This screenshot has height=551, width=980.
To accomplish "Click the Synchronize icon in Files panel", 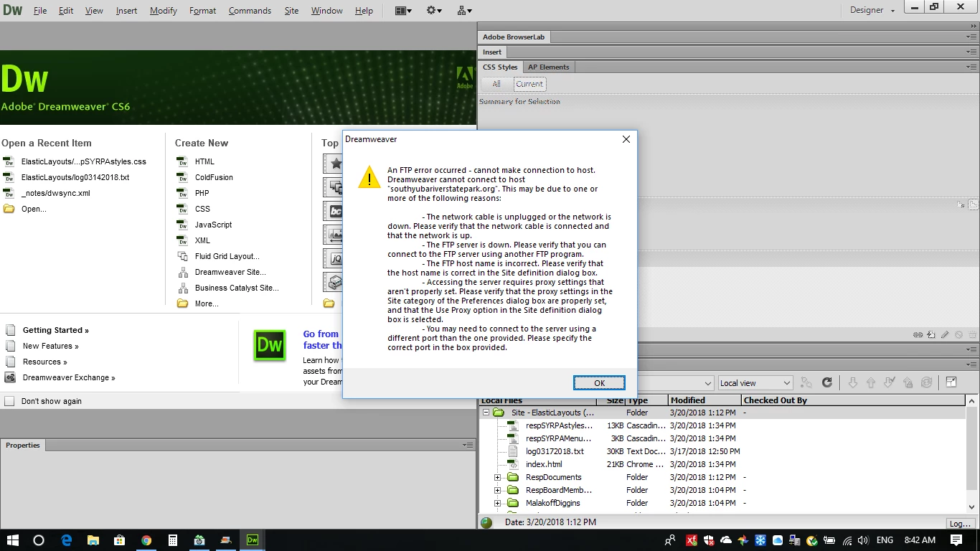I will pyautogui.click(x=926, y=383).
